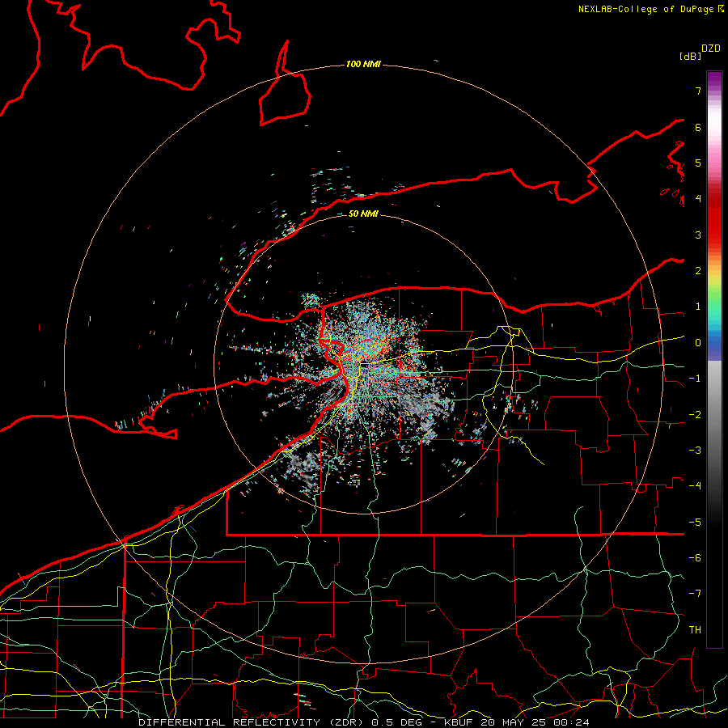
Task: Click the red segment of the color bar
Action: click(x=714, y=218)
